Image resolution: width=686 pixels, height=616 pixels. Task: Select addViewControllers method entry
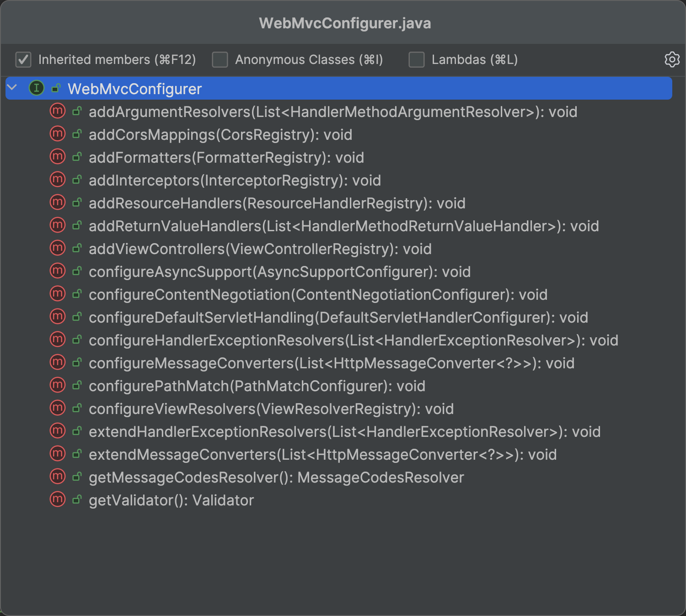[x=260, y=249]
